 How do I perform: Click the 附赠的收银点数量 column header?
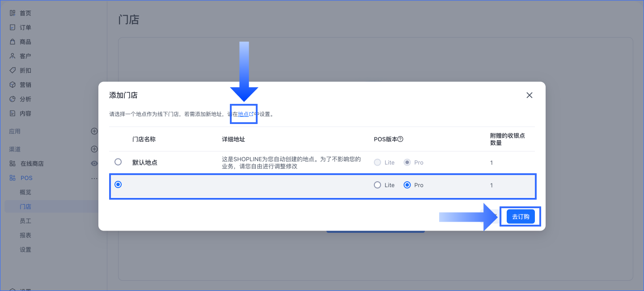click(508, 139)
